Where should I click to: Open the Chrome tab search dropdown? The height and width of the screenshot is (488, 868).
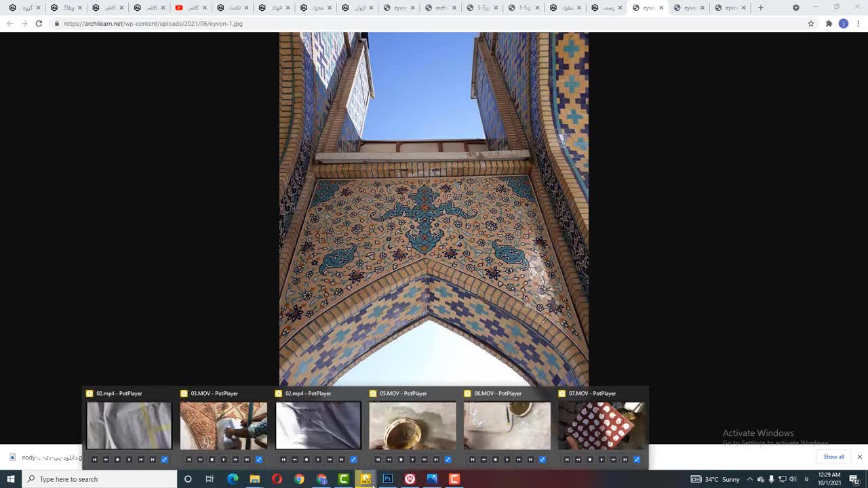795,7
